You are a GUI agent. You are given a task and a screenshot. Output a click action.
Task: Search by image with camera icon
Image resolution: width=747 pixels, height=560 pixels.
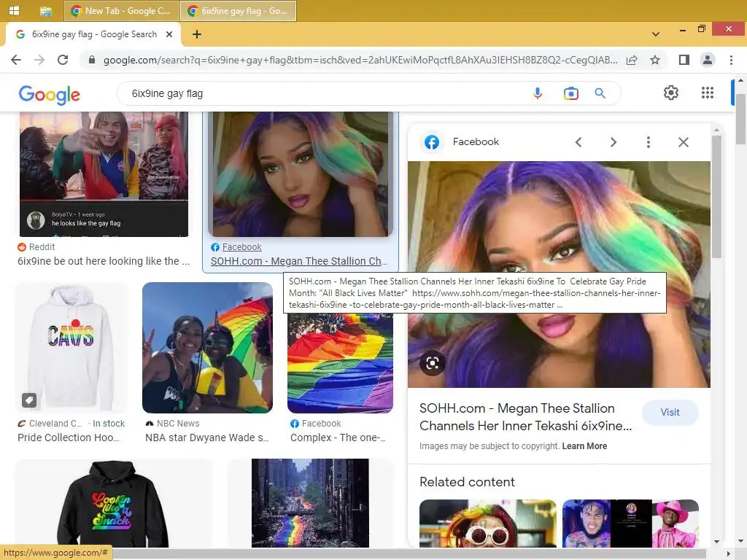click(x=570, y=93)
